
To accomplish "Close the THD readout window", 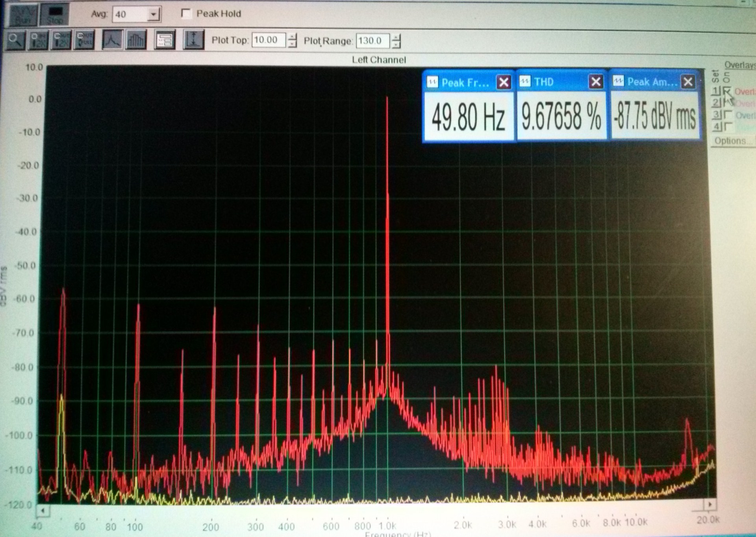I will pos(596,82).
